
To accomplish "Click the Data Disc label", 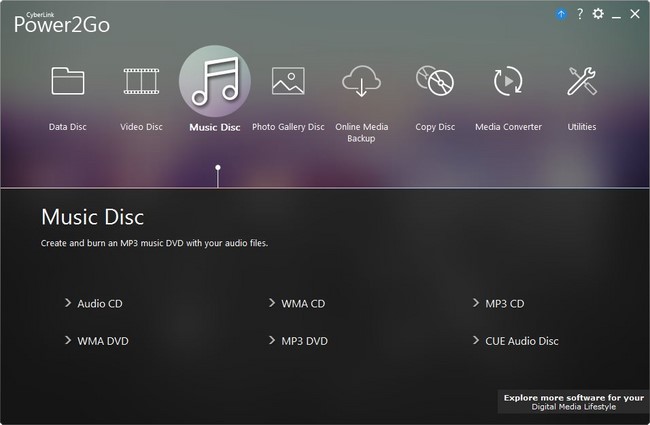I will pos(68,127).
